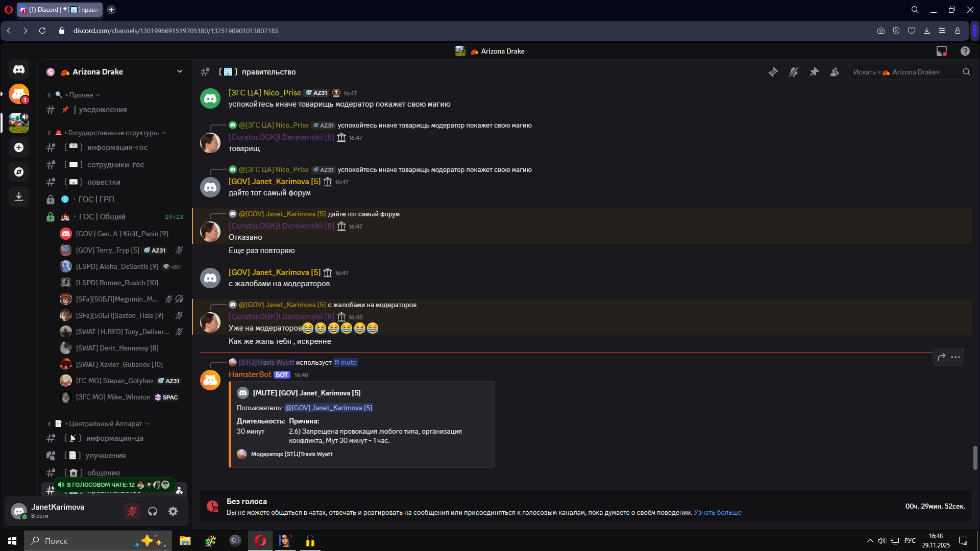Image resolution: width=980 pixels, height=551 pixels.
Task: Toggle headphones deafen in user panel
Action: (x=153, y=511)
